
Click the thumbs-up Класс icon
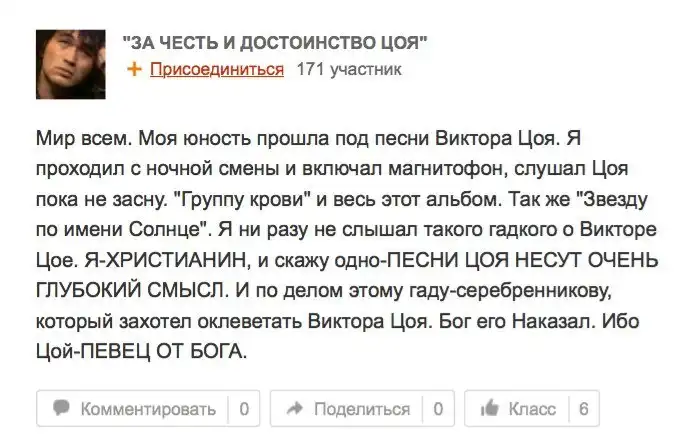(x=490, y=409)
